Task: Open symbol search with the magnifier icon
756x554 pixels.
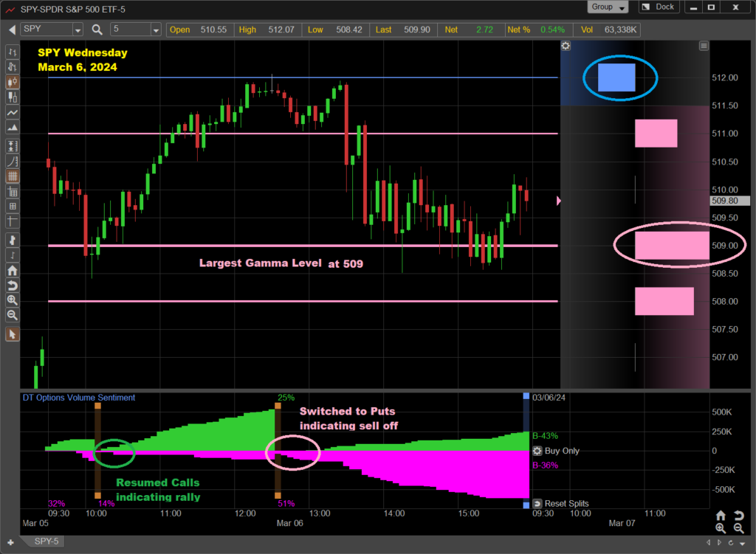Action: (97, 30)
